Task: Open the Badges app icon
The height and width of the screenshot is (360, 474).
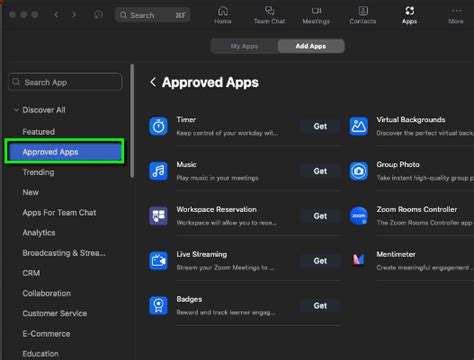Action: 158,306
